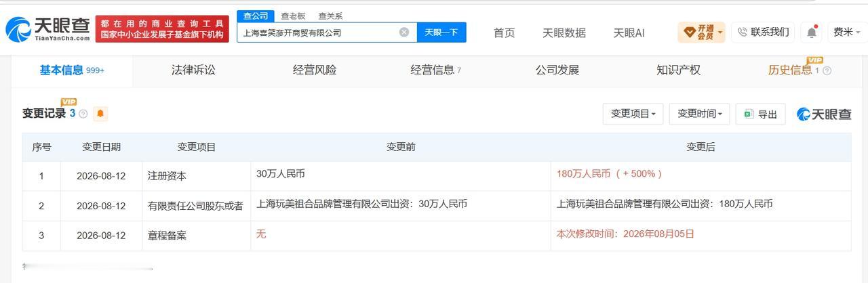This screenshot has width=868, height=283.
Task: Switch to the 查公司 search tab
Action: [x=256, y=16]
